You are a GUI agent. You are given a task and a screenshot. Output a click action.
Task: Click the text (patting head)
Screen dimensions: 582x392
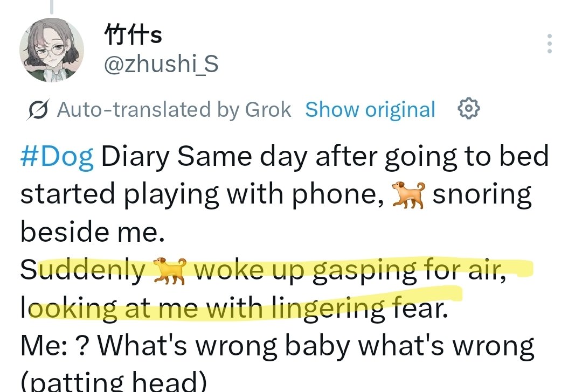pos(113,382)
